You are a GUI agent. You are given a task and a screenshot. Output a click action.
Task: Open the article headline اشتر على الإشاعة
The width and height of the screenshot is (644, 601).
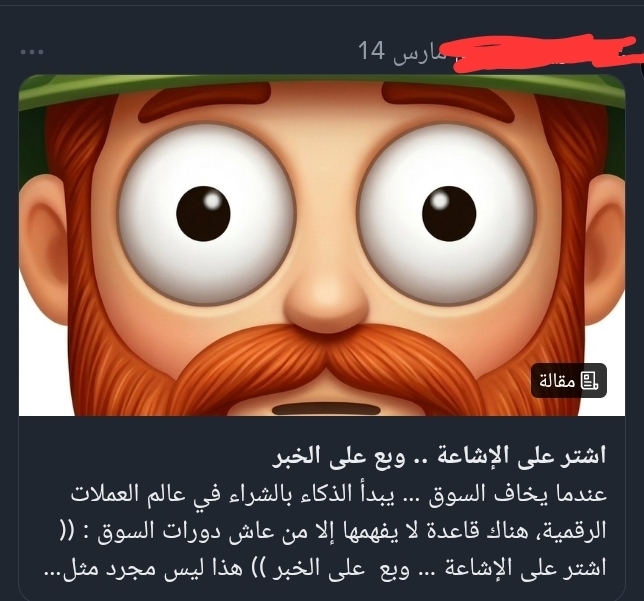(x=439, y=456)
